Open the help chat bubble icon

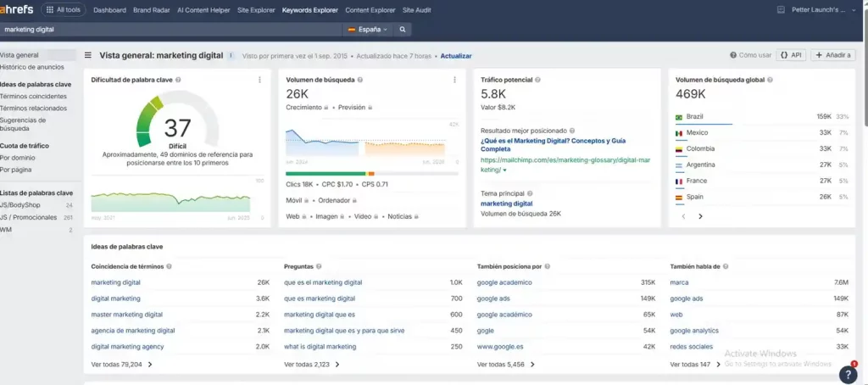coord(848,375)
